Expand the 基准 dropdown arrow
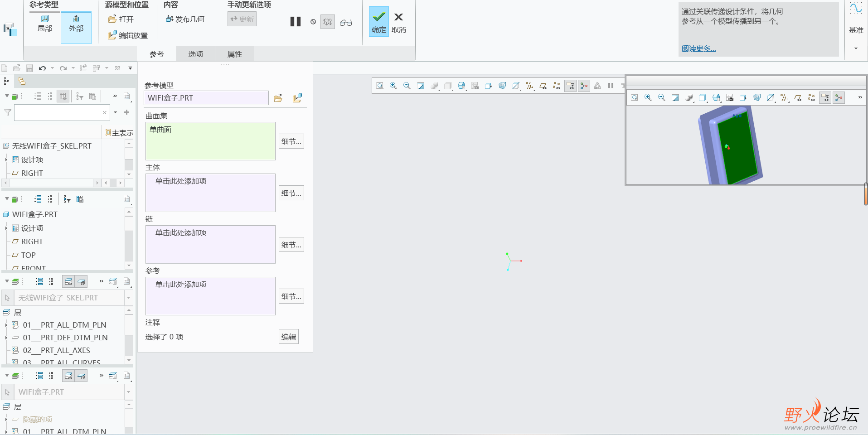This screenshot has height=435, width=868. [856, 48]
